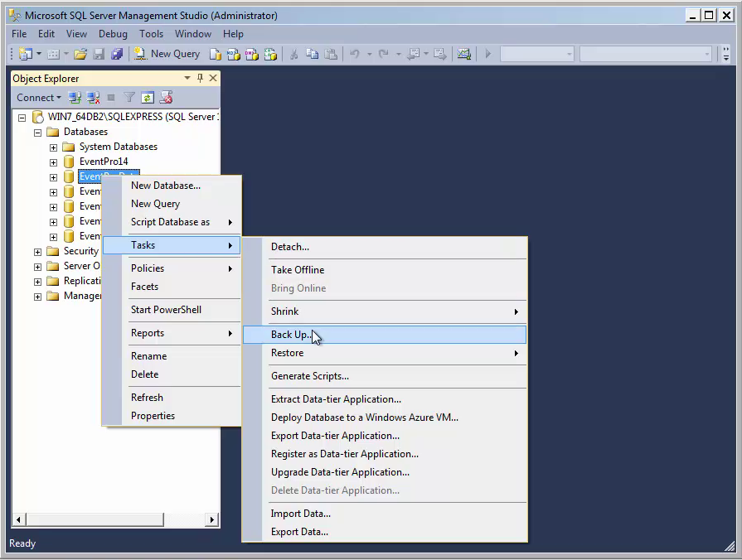742x560 pixels.
Task: Click Disconnect icon in Object Explorer
Action: tap(93, 98)
